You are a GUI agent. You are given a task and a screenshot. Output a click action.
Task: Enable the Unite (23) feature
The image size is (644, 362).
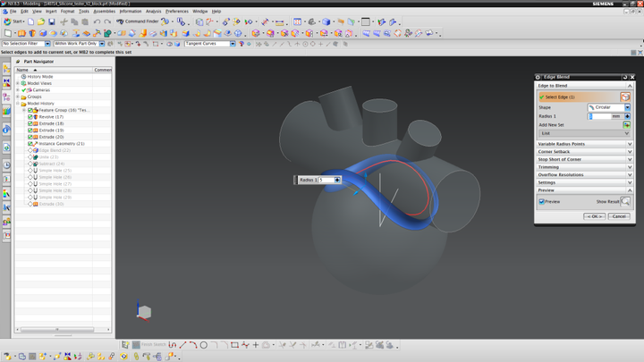coord(30,157)
